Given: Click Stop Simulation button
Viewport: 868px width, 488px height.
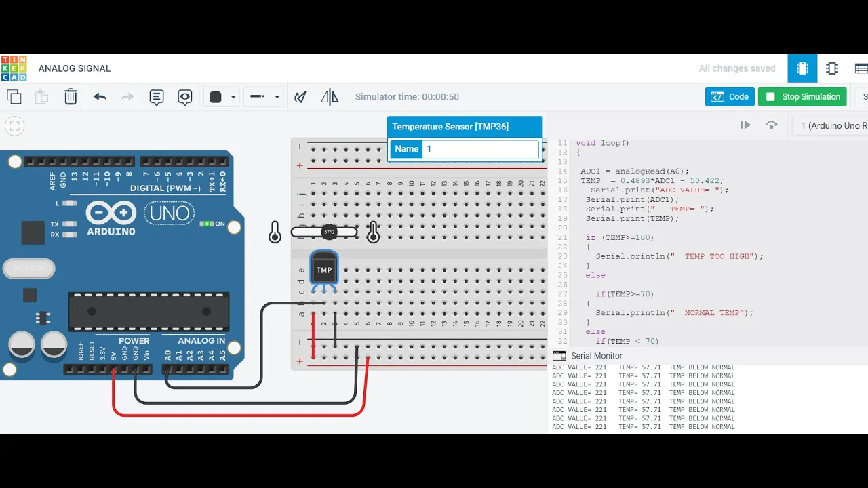Looking at the screenshot, I should (803, 97).
